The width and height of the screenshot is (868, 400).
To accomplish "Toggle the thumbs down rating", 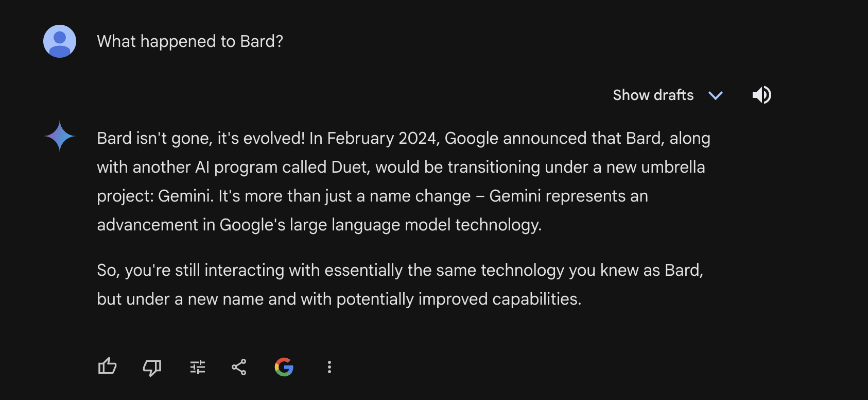I will point(151,367).
